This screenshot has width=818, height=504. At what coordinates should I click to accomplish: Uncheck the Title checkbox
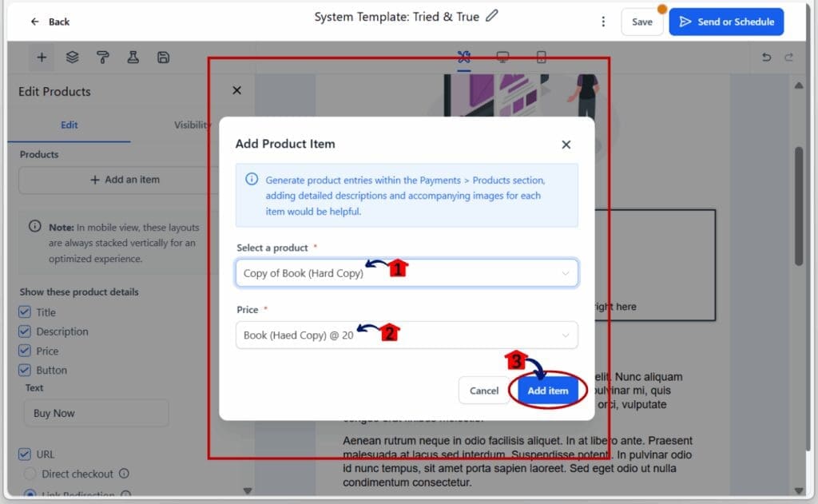coord(25,312)
